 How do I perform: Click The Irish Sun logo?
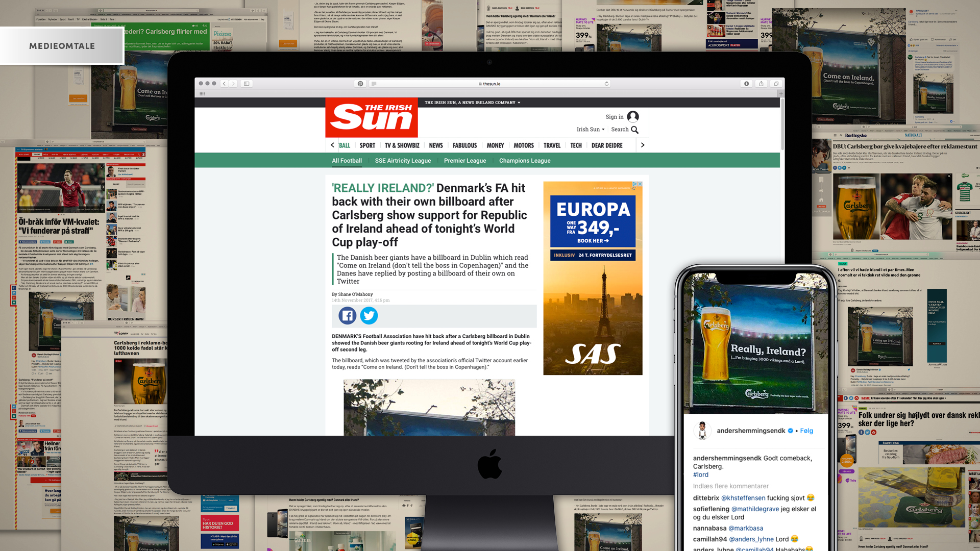click(372, 118)
